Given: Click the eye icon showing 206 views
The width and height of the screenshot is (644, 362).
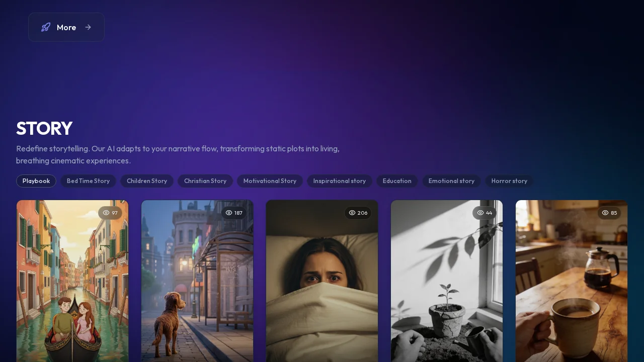Looking at the screenshot, I should [x=352, y=213].
